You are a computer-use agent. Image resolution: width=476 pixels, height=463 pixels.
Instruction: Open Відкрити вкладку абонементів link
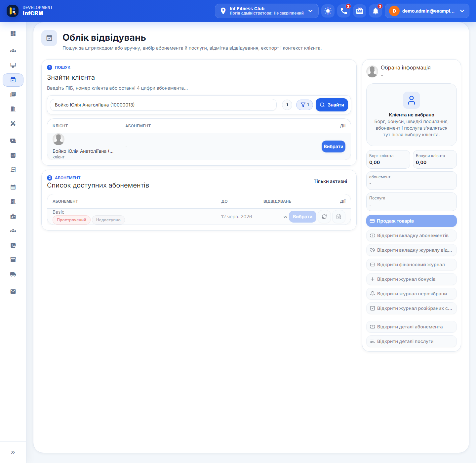(412, 235)
